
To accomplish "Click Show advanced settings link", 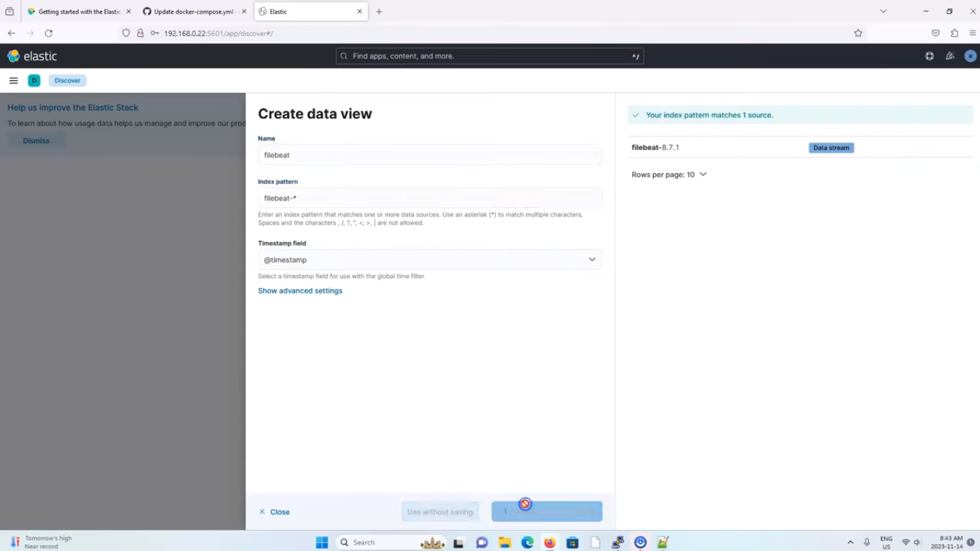I will [300, 291].
